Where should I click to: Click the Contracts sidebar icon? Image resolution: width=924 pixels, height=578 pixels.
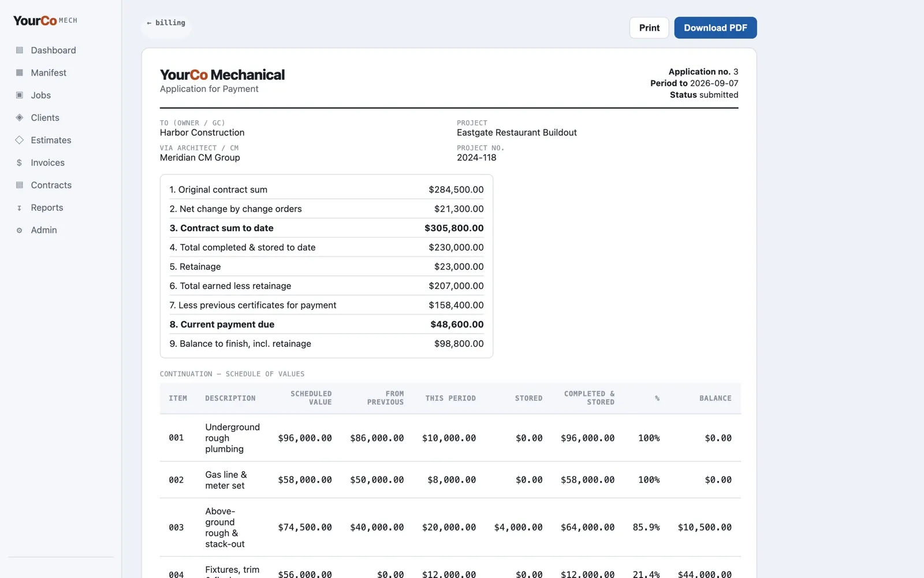[x=19, y=186]
